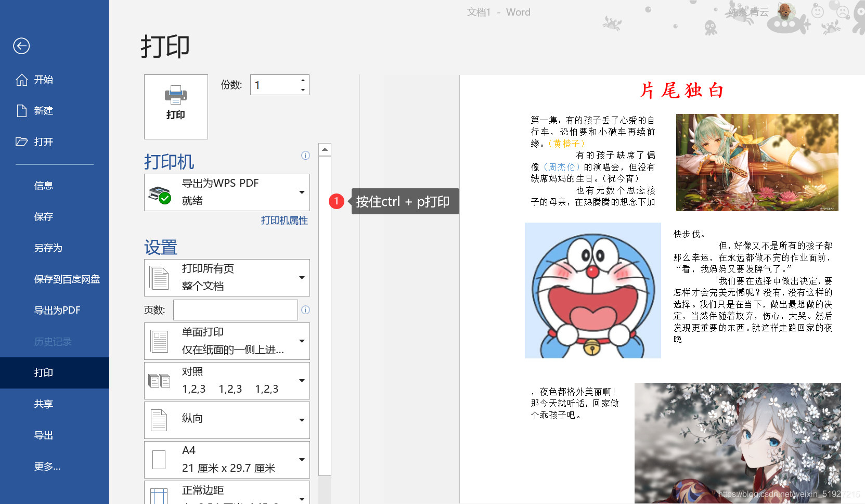865x504 pixels.
Task: Click the big 打印 print button
Action: [176, 107]
